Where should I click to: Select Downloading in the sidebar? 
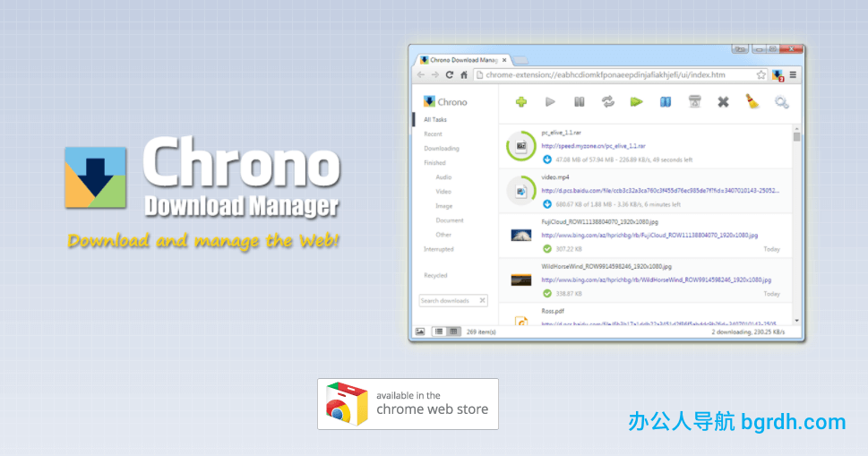click(442, 149)
